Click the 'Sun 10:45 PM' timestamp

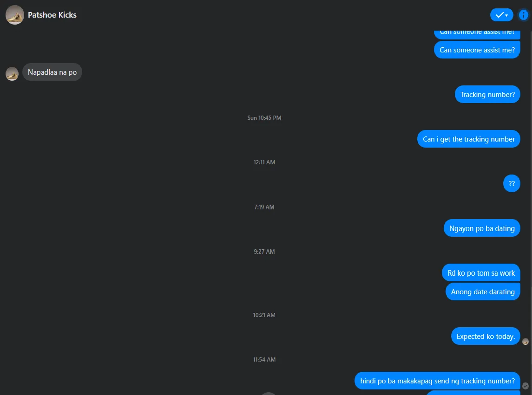pos(264,117)
